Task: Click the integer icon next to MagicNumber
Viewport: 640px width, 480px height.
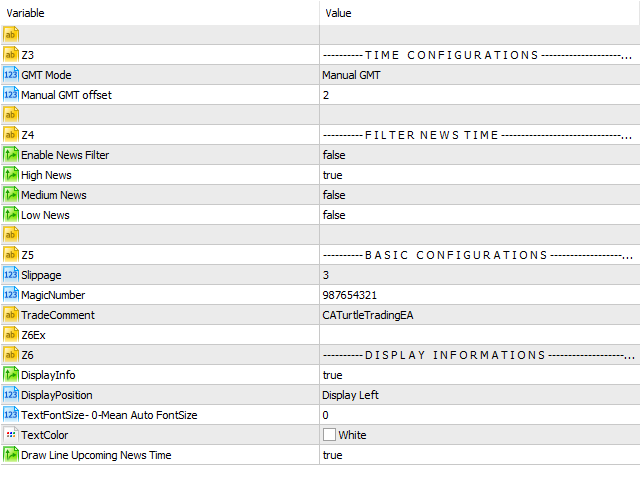Action: (11, 295)
